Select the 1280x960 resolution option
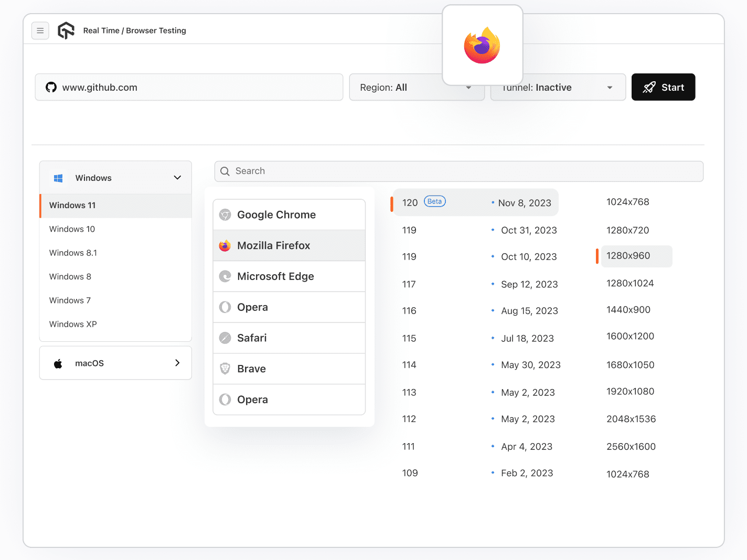This screenshot has height=560, width=747. tap(628, 256)
